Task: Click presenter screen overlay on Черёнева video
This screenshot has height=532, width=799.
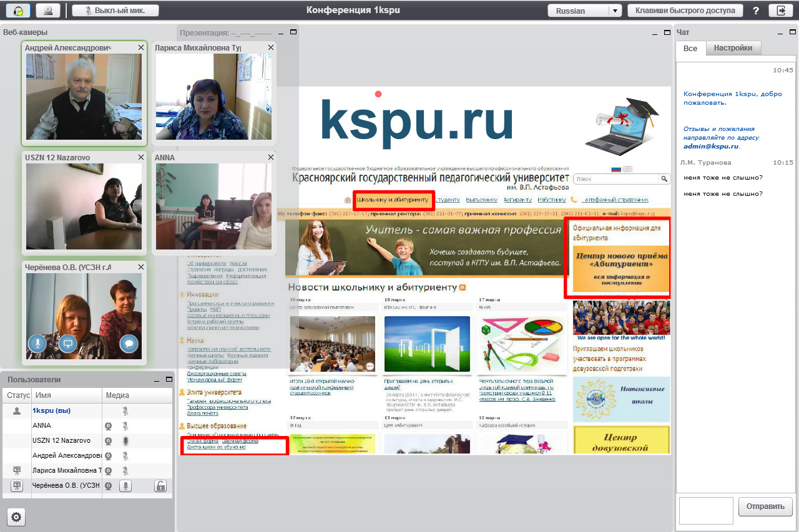Action: click(x=68, y=343)
